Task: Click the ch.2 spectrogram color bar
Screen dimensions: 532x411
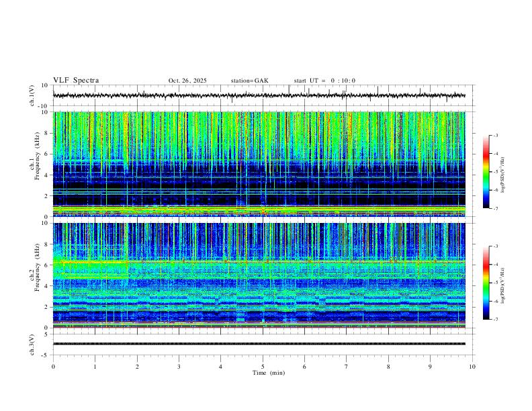Action: point(486,283)
